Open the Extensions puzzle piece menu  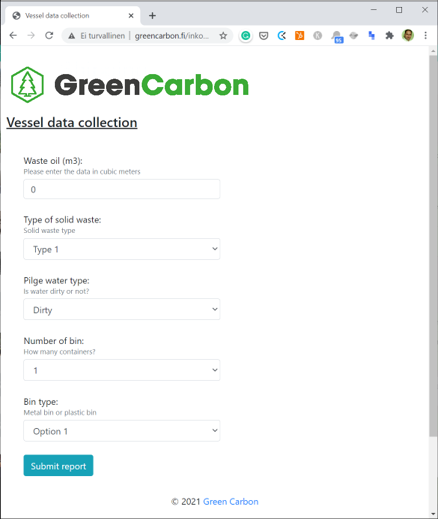coord(389,35)
